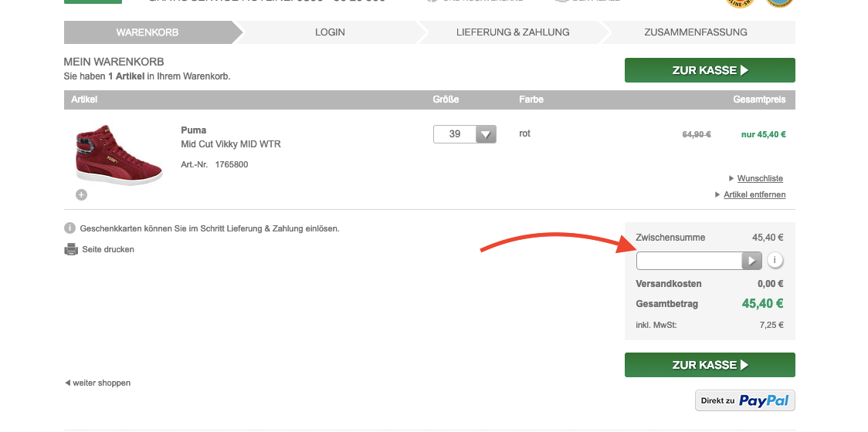The width and height of the screenshot is (868, 432).
Task: Click the gift card info icon
Action: click(70, 228)
